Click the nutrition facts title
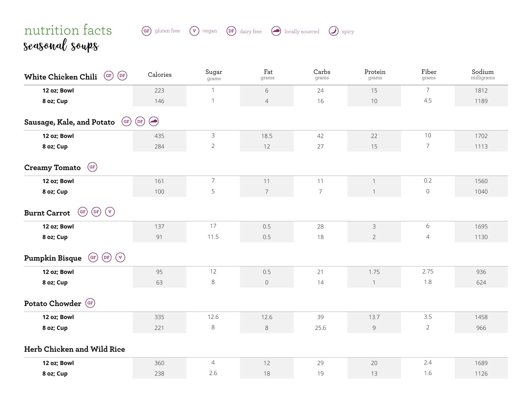532x411 pixels. tap(68, 30)
